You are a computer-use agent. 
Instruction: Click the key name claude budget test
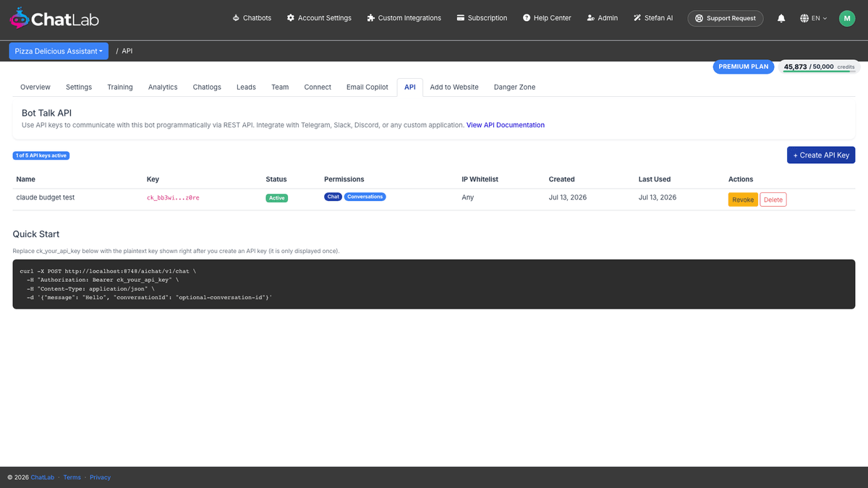46,197
